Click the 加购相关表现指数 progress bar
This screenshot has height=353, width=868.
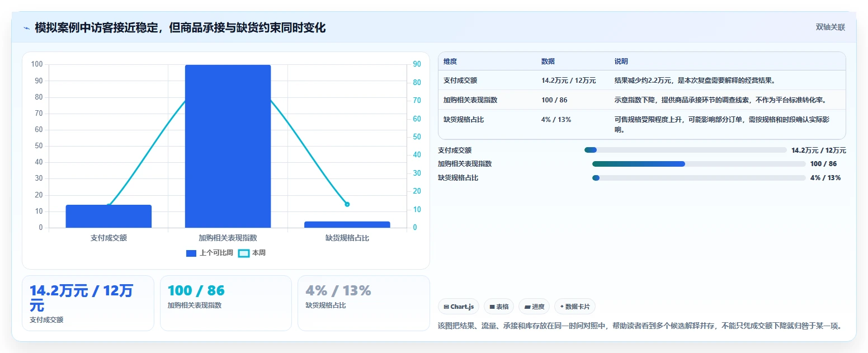pyautogui.click(x=699, y=164)
